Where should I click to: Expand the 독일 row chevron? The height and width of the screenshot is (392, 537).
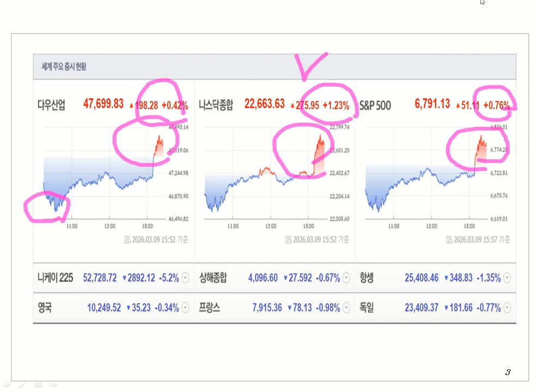507,308
